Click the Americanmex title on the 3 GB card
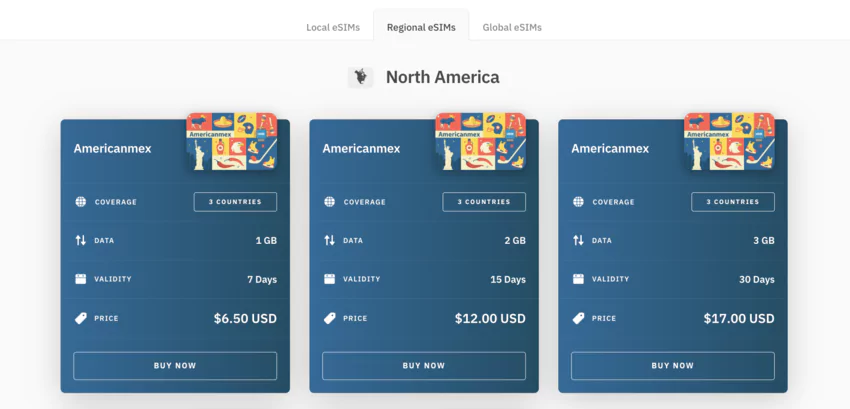 [x=610, y=149]
